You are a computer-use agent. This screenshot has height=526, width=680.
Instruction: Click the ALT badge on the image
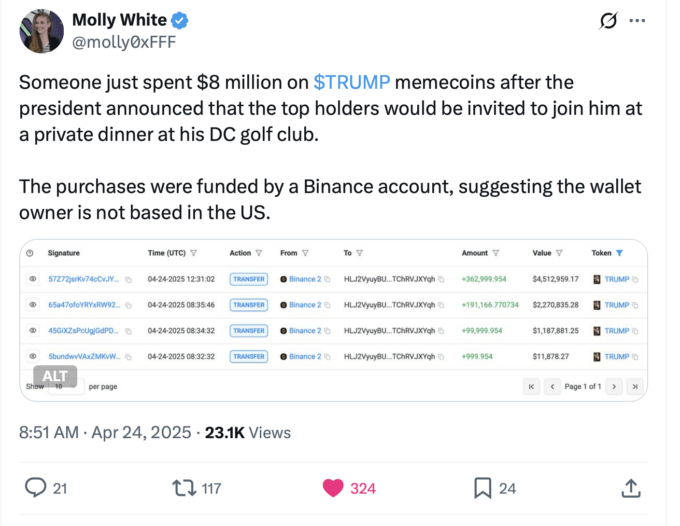[55, 376]
